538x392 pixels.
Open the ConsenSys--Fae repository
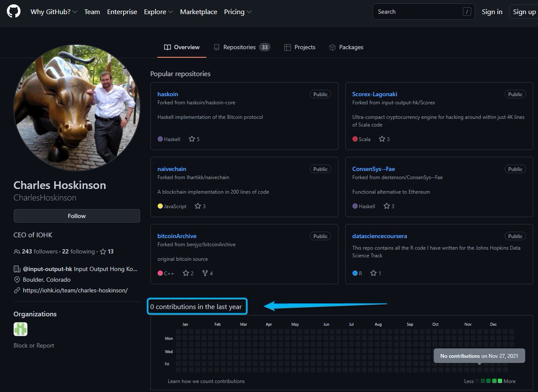(x=373, y=169)
